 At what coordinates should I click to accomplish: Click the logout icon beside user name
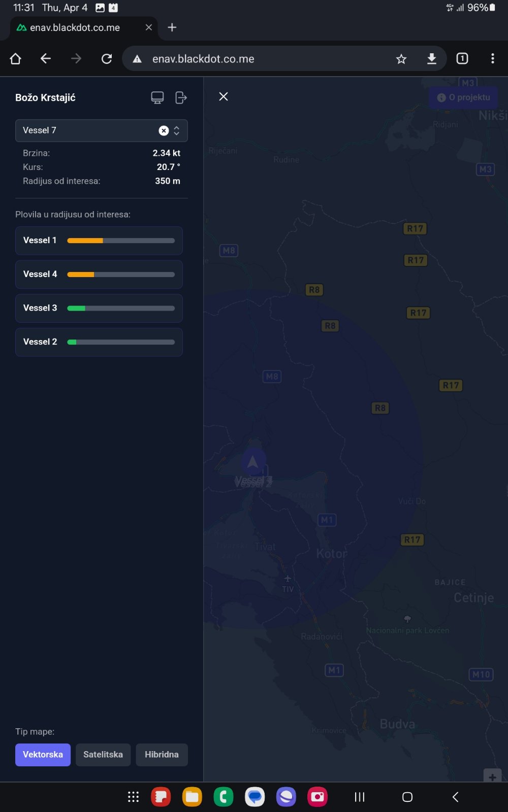[x=181, y=97]
